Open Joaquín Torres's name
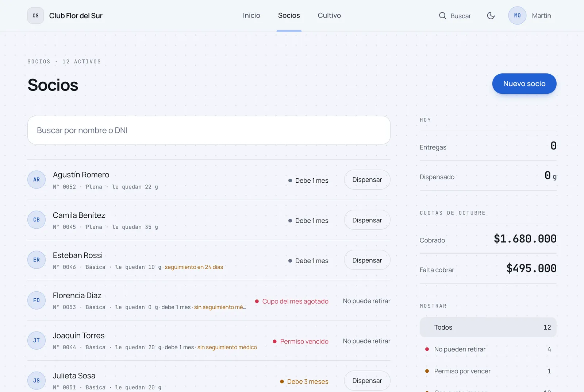 [x=79, y=335]
